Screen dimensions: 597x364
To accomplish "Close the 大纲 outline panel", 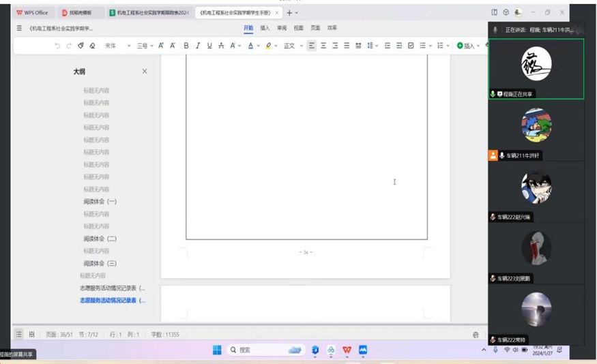I will click(x=145, y=72).
